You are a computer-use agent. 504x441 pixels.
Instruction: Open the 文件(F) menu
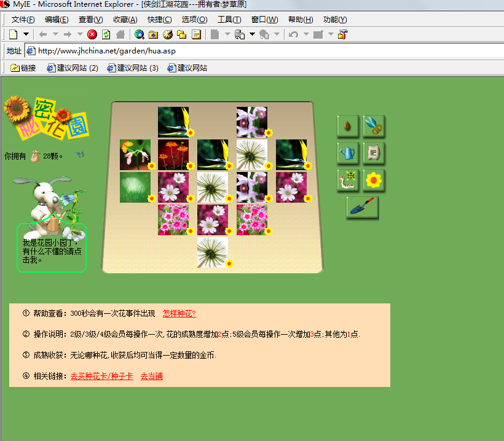click(x=23, y=20)
